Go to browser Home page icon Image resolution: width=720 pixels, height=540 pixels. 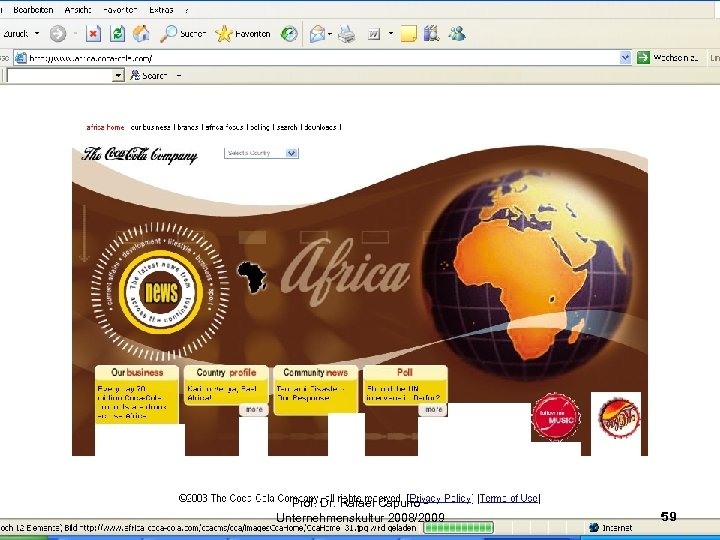click(x=141, y=34)
